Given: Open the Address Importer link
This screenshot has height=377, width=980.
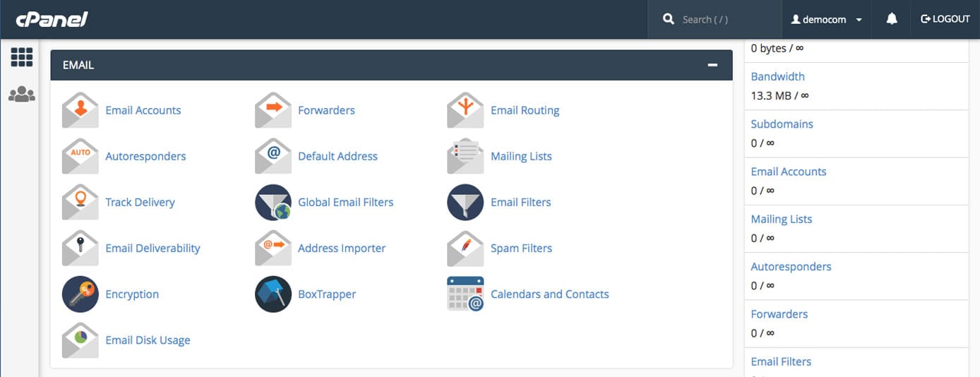Looking at the screenshot, I should pyautogui.click(x=342, y=248).
